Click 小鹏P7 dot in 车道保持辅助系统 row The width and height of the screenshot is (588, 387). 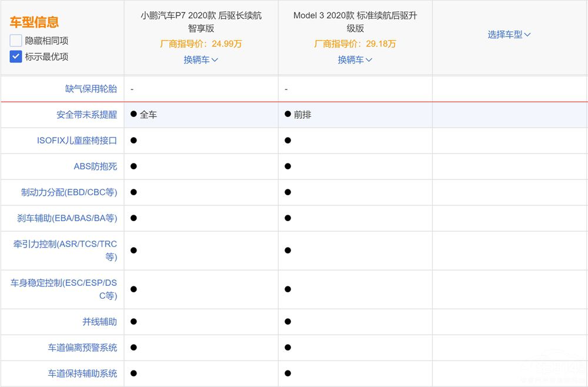133,373
